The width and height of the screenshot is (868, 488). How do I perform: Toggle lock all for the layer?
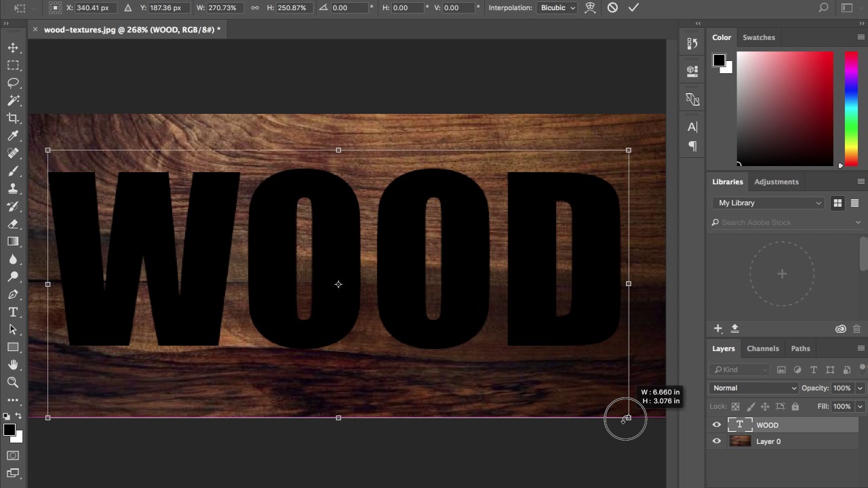[795, 407]
